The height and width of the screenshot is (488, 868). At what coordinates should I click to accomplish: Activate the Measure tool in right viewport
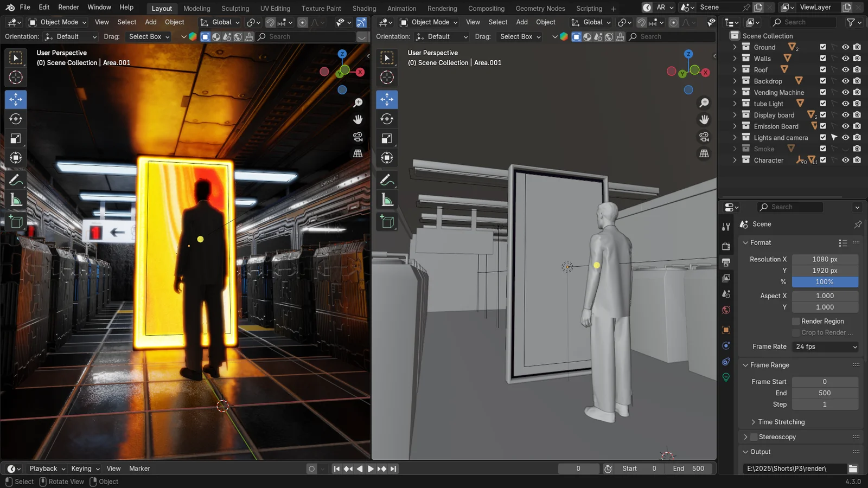(387, 200)
